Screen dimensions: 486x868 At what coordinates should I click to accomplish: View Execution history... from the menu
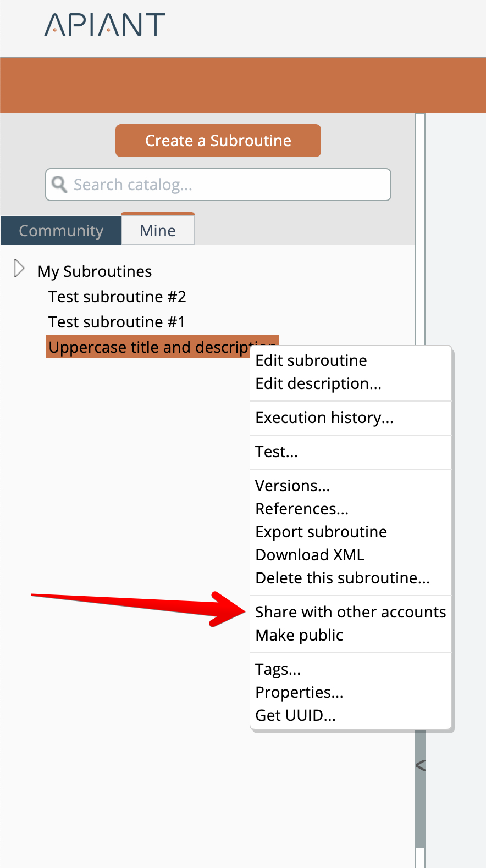(324, 418)
